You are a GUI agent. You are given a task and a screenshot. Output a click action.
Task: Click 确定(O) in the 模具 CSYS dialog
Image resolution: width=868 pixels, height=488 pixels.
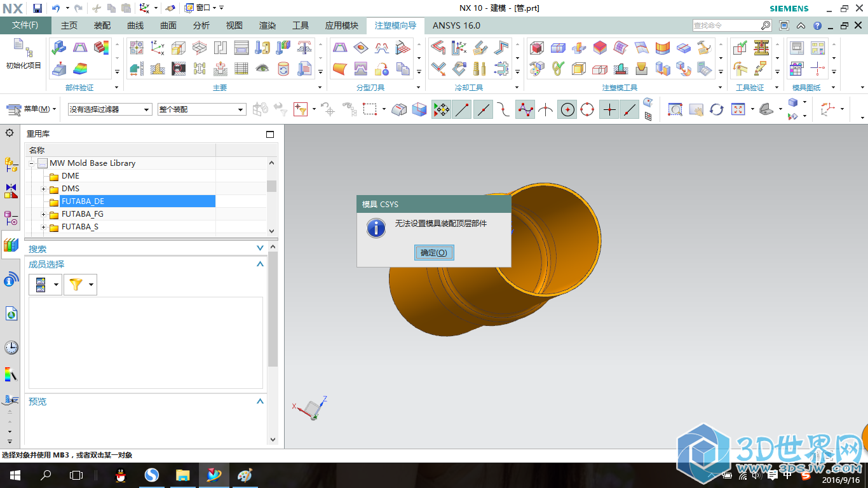coord(434,252)
